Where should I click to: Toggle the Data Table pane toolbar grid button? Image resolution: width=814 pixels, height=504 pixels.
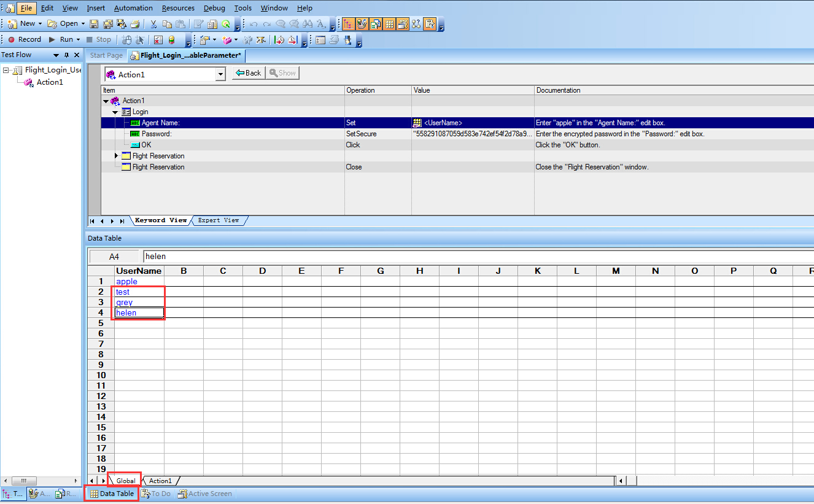click(389, 24)
